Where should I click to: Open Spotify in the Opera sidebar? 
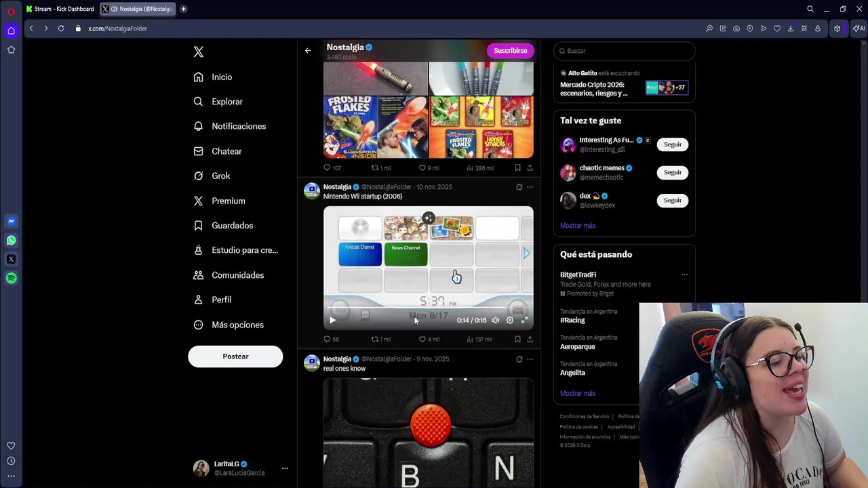click(11, 278)
